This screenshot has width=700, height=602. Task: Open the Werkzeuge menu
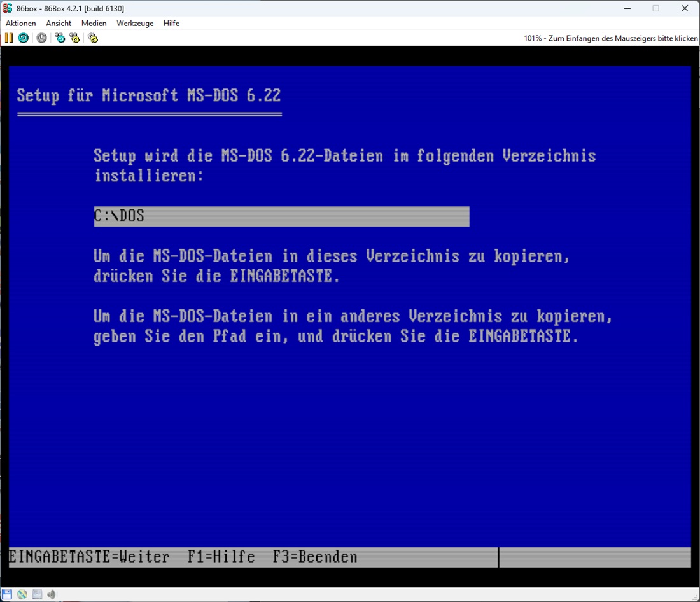[x=135, y=23]
